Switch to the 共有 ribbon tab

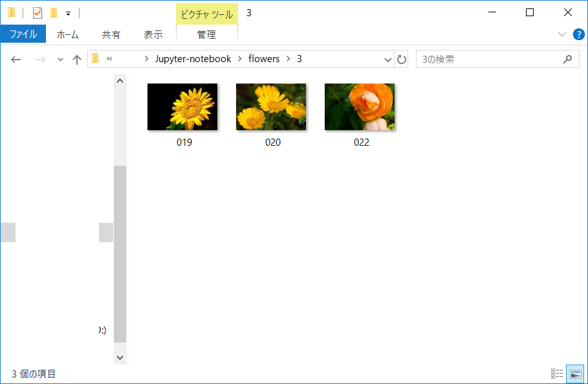pos(111,34)
